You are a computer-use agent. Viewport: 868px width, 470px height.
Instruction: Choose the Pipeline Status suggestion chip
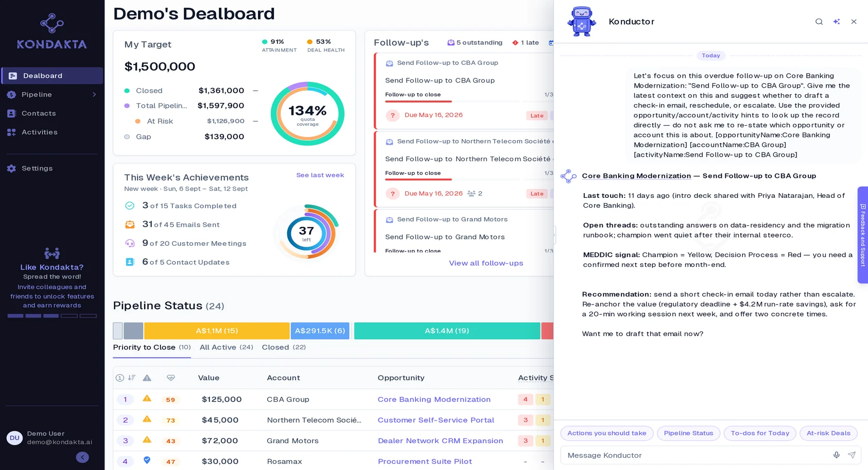click(689, 433)
